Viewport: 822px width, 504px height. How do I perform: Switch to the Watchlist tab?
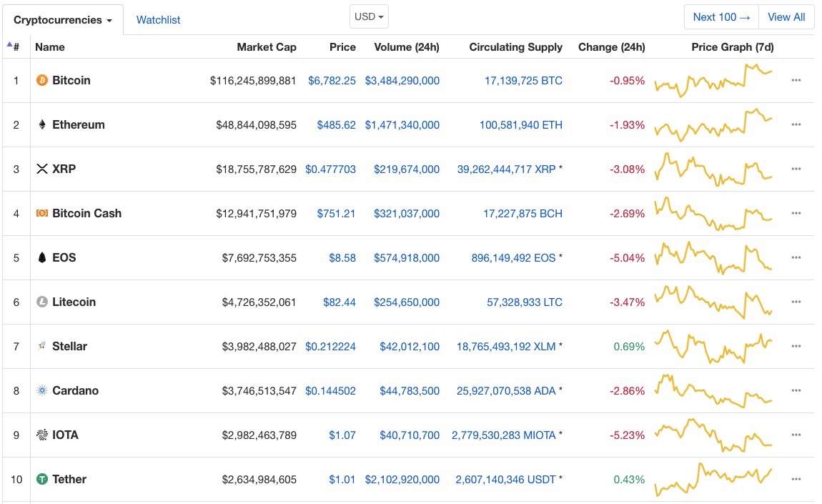(158, 20)
